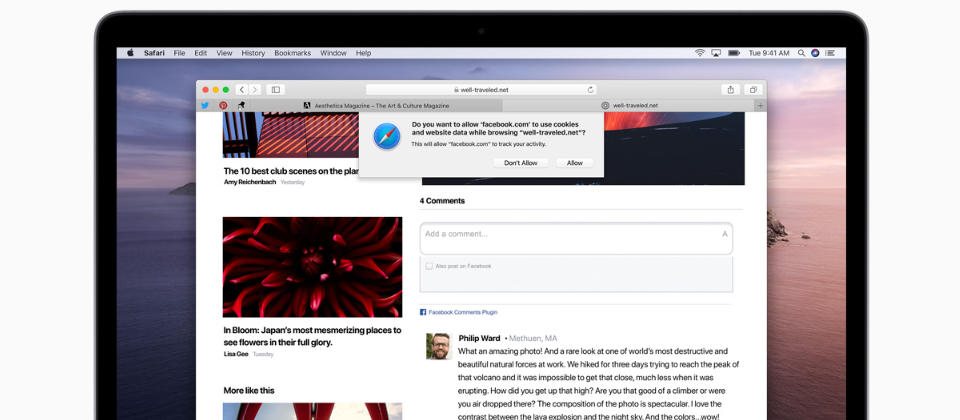This screenshot has height=420, width=960.
Task: Open the In Bloom Japan flowers article
Action: [312, 336]
